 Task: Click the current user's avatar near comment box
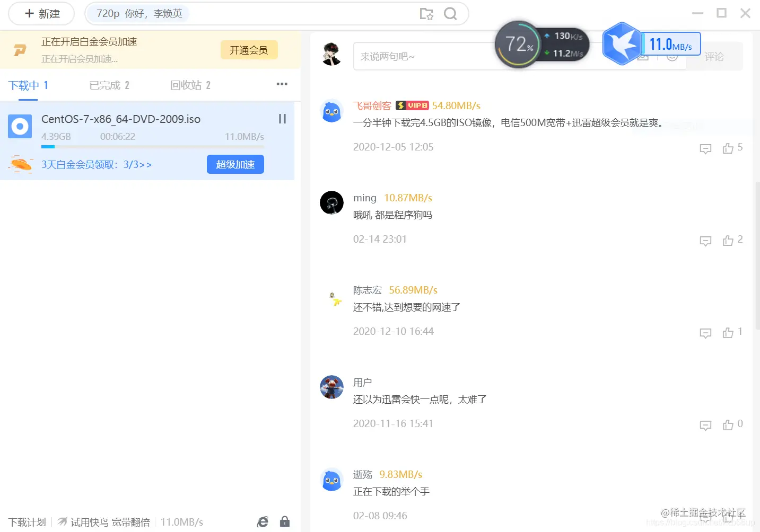[332, 54]
